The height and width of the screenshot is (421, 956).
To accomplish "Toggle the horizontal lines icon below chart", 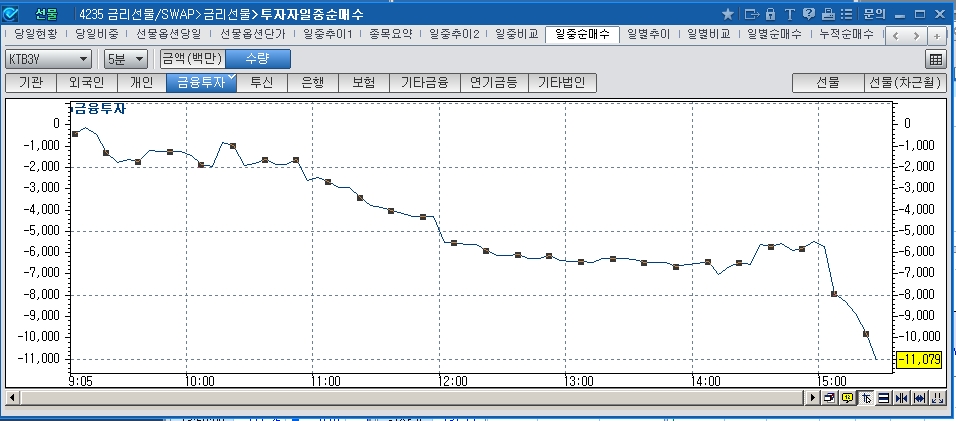I will point(883,398).
